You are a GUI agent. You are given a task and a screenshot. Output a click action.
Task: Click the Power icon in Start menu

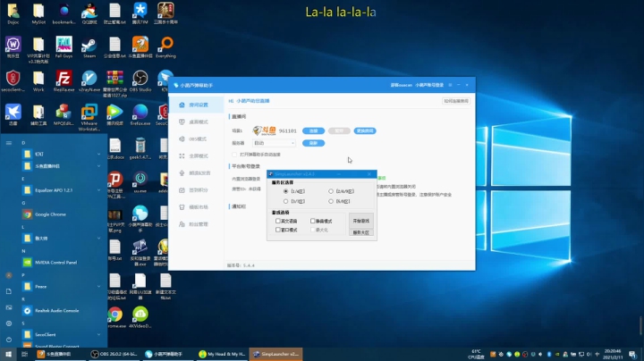tap(9, 340)
